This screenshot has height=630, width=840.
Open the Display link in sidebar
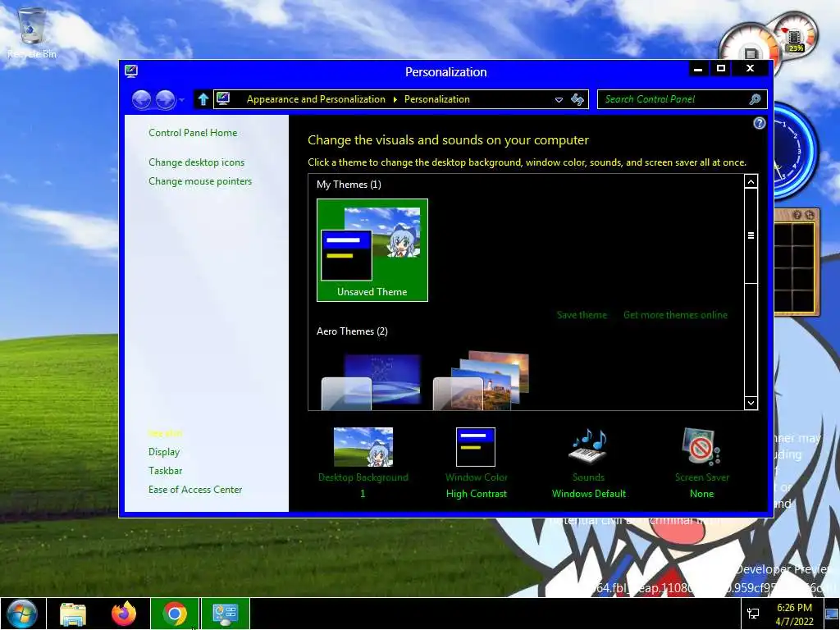(164, 452)
